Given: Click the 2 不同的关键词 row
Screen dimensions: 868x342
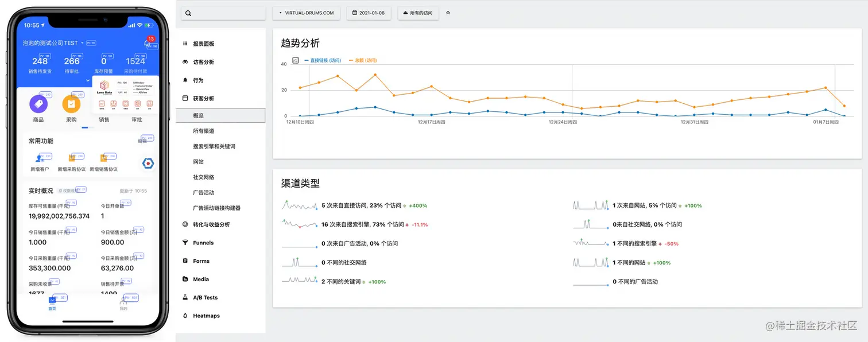Looking at the screenshot, I should pos(334,282).
